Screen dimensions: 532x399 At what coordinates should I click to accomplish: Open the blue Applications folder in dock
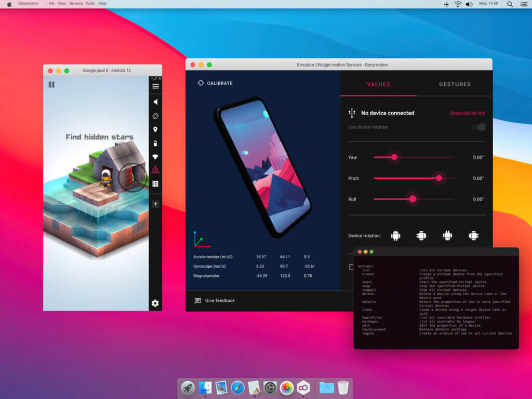point(327,388)
